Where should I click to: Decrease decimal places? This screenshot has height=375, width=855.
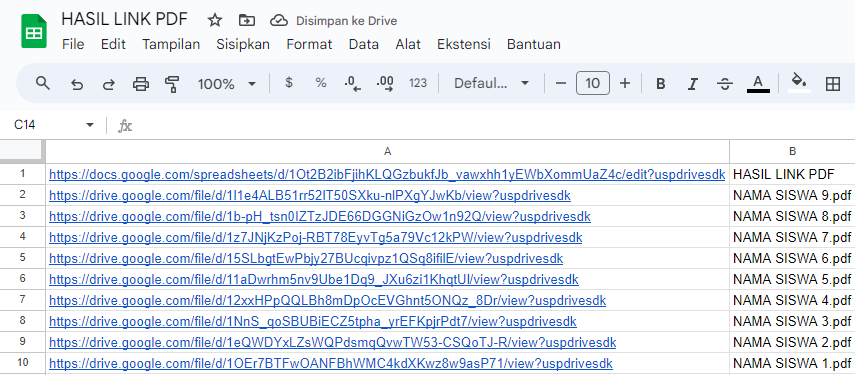(353, 83)
